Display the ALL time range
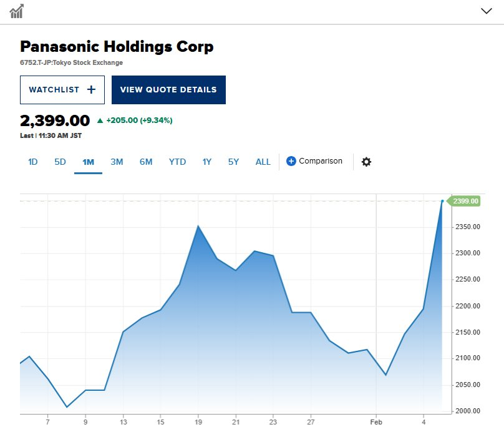 [263, 162]
